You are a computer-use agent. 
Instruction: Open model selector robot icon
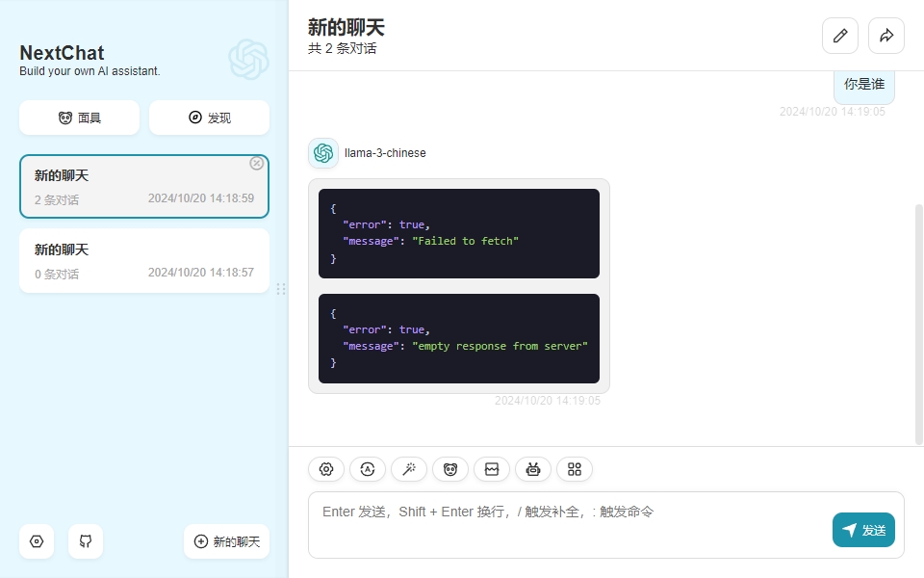tap(532, 469)
